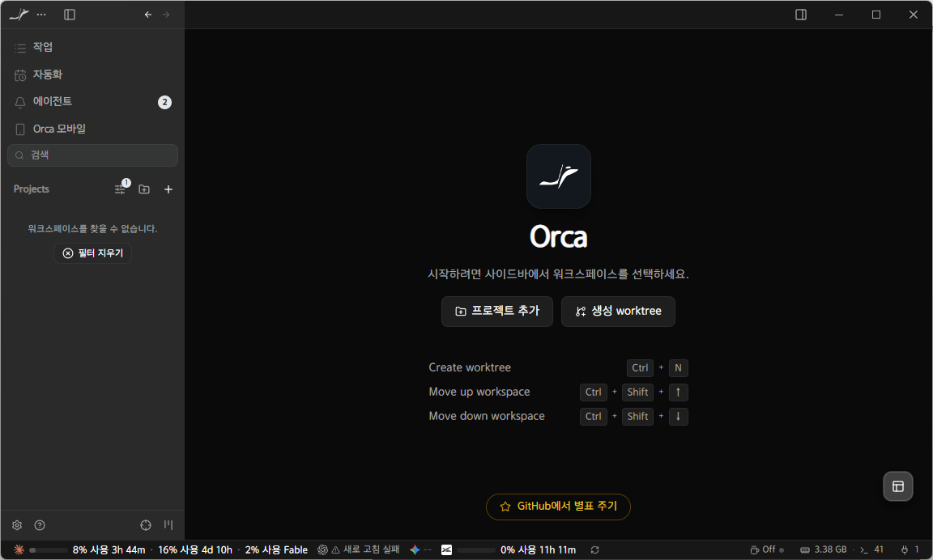Click the Claude usage icon in status bar
This screenshot has height=560, width=933.
19,550
